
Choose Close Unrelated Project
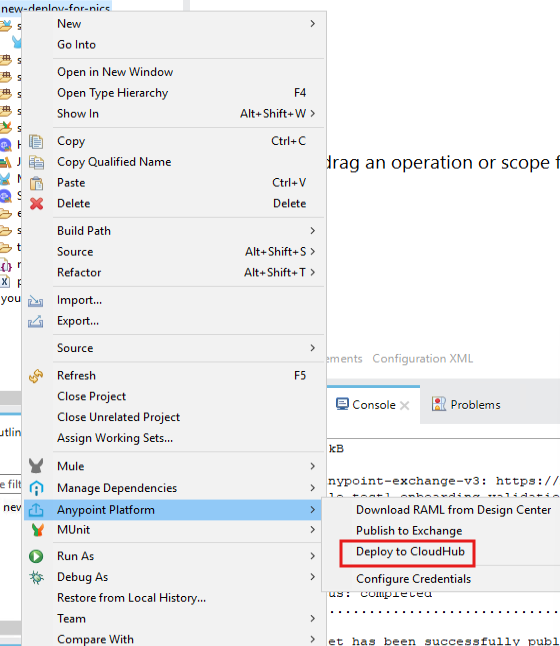coord(119,417)
